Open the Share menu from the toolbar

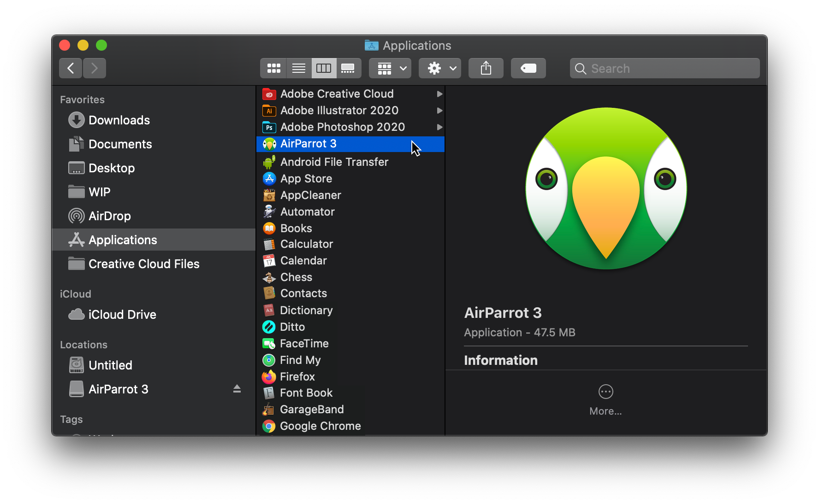486,68
